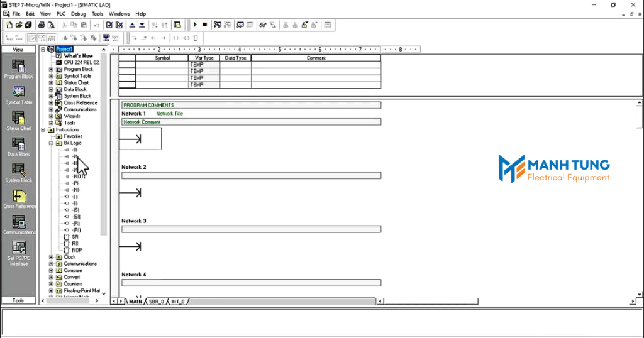Click the Download to PLC icon
Viewport: 644px width, 338px height.
[x=142, y=25]
